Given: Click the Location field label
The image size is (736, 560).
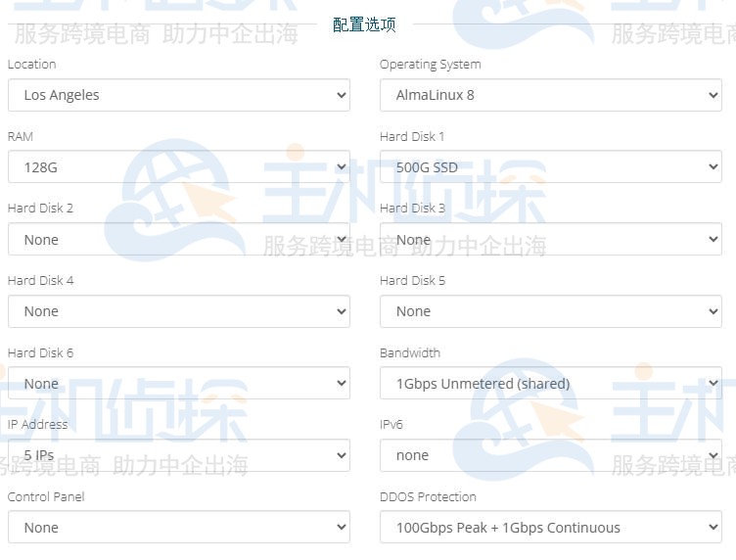Looking at the screenshot, I should (32, 65).
